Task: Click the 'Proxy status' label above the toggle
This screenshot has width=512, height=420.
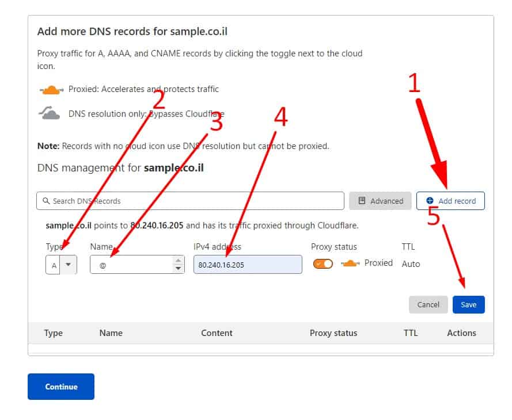Action: tap(333, 247)
